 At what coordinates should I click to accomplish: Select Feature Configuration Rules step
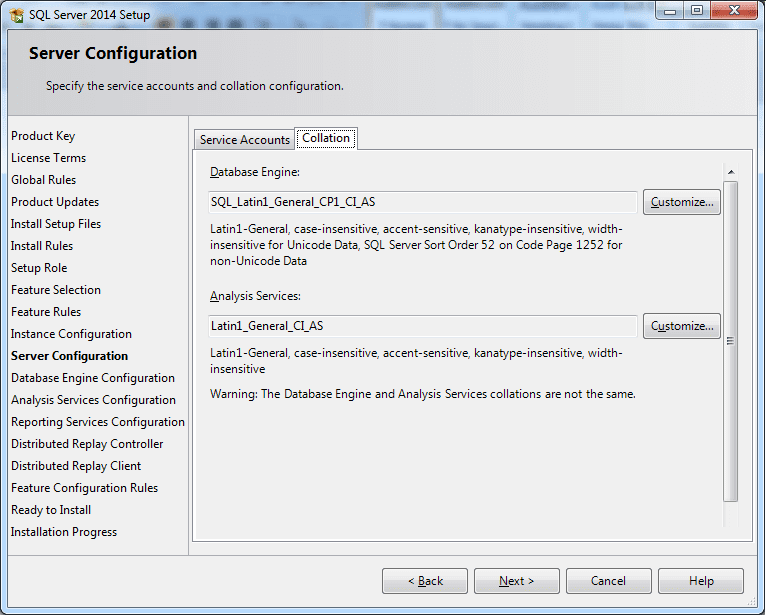coord(85,488)
